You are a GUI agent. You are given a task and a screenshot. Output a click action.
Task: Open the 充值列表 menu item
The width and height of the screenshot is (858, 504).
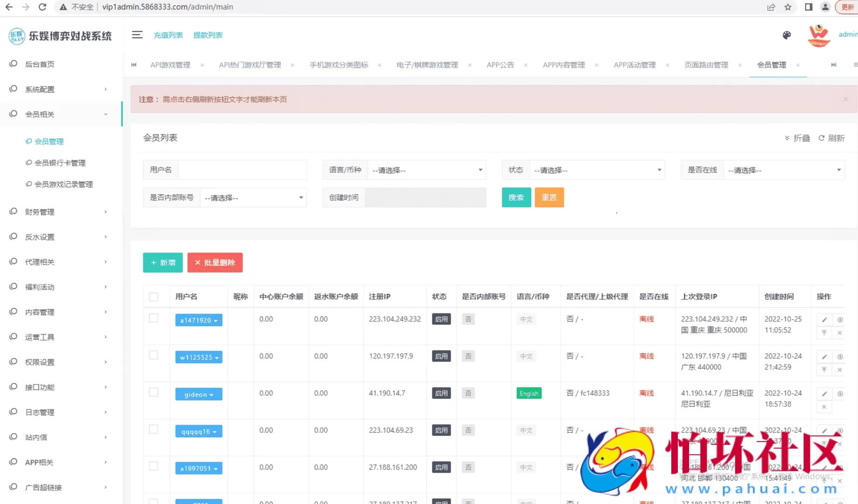[168, 35]
